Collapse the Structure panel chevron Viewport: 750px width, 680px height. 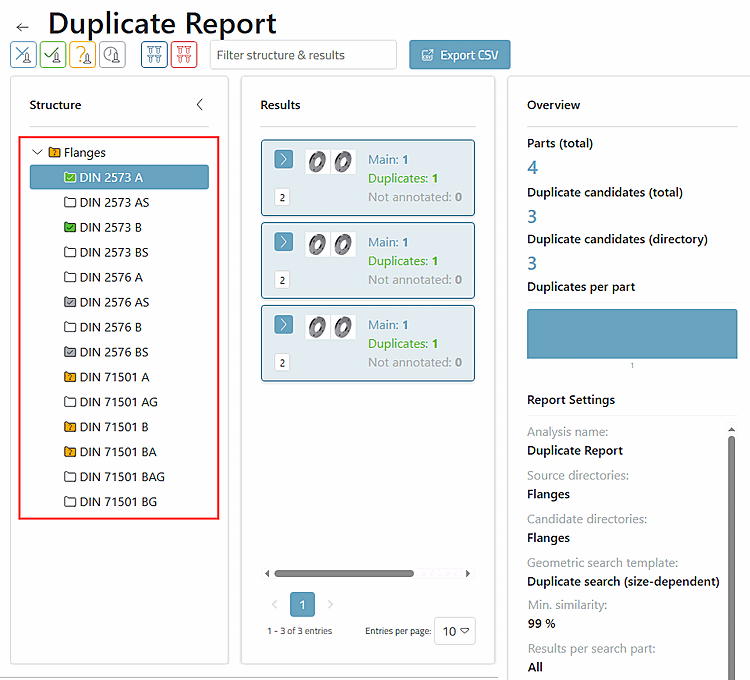coord(200,105)
